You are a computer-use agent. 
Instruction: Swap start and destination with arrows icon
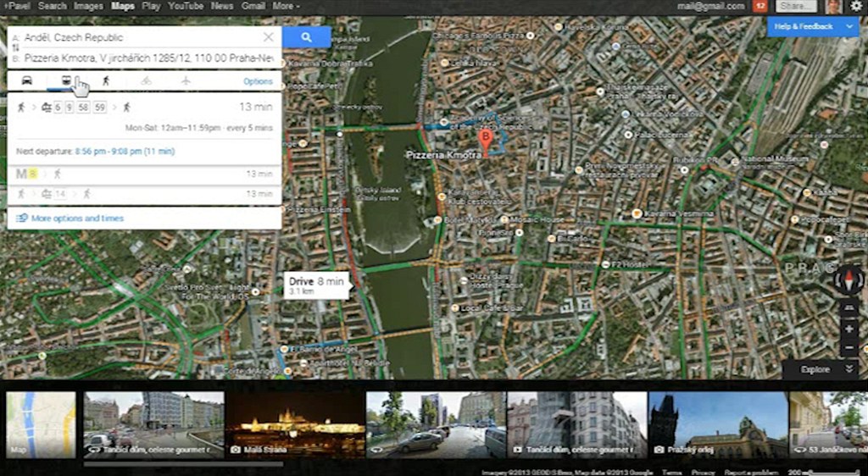(x=14, y=48)
